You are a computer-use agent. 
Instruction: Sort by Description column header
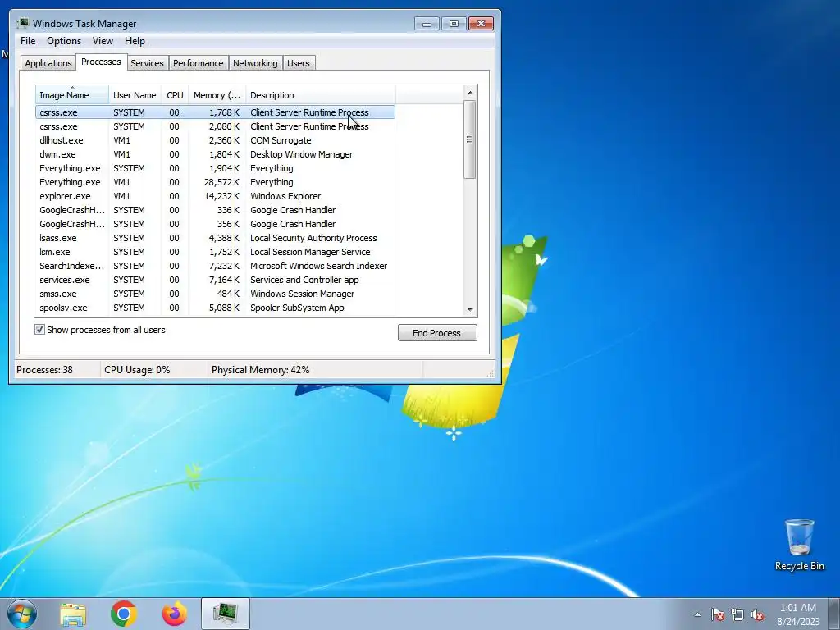point(321,95)
